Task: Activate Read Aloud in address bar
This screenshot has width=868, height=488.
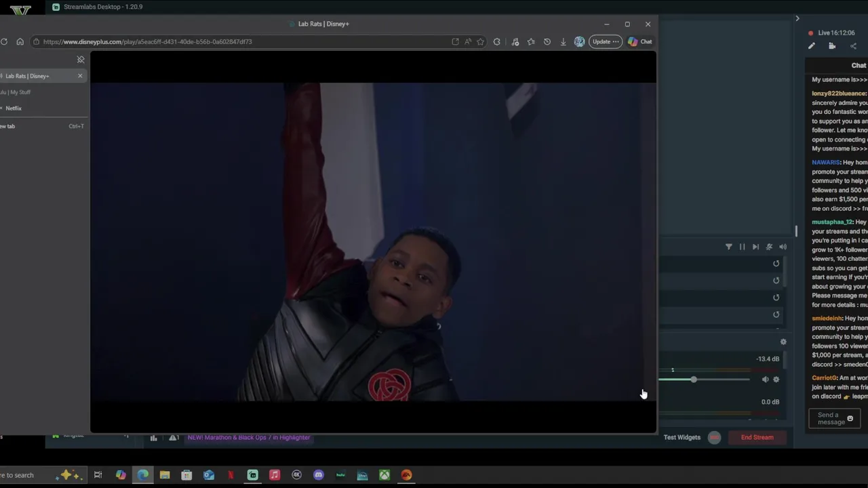Action: (468, 41)
